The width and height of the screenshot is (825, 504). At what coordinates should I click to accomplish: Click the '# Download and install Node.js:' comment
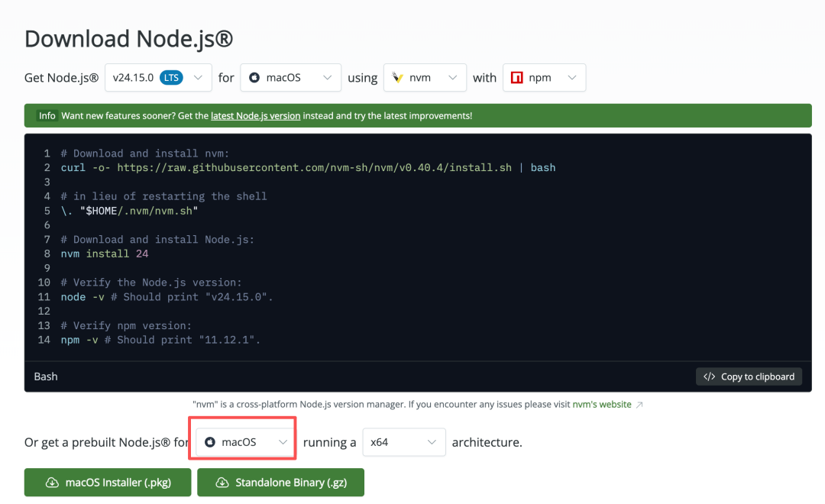coord(157,239)
